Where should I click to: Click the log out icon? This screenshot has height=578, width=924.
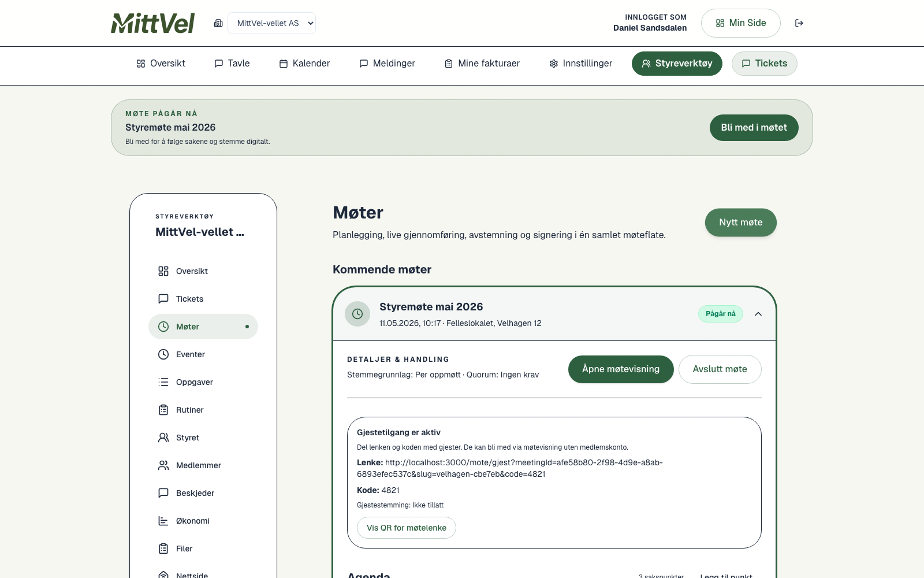click(799, 23)
